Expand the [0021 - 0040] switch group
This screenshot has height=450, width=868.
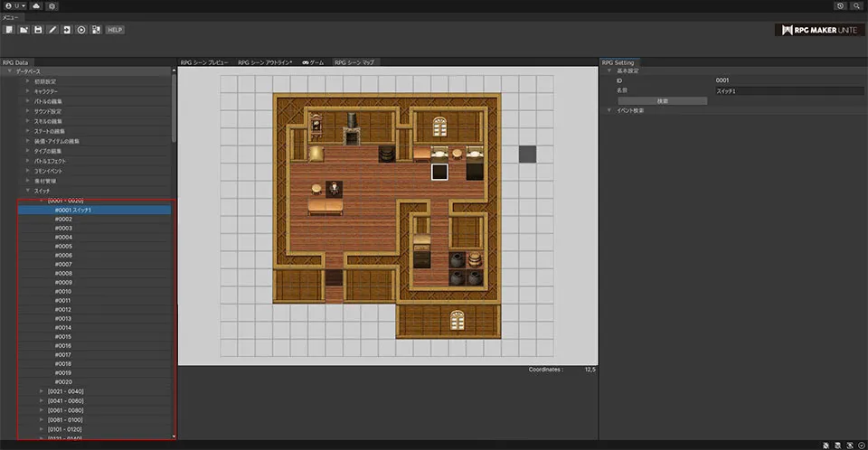point(42,390)
